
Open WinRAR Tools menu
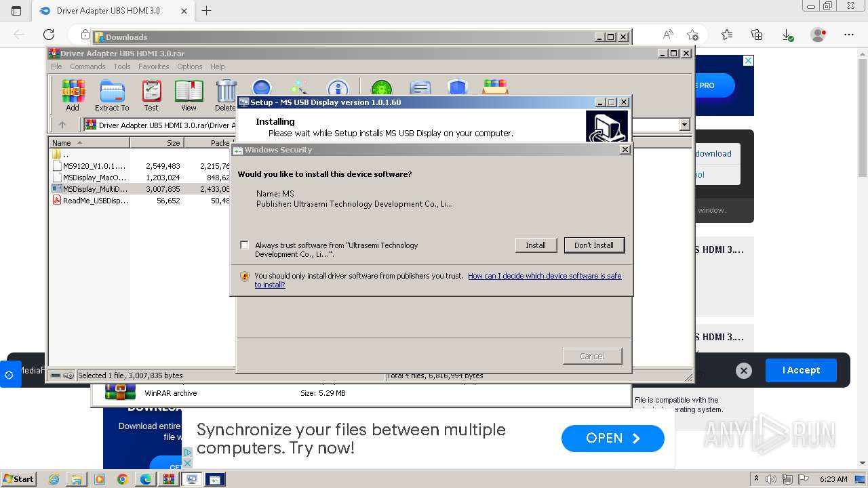(x=122, y=66)
